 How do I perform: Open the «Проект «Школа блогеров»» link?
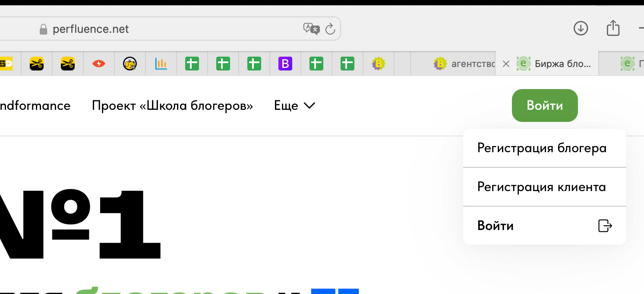(172, 106)
